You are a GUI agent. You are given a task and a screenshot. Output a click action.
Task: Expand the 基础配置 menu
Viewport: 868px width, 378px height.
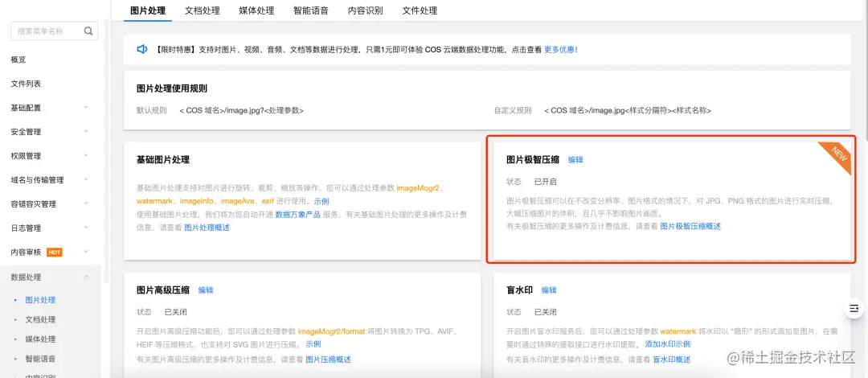coord(51,108)
